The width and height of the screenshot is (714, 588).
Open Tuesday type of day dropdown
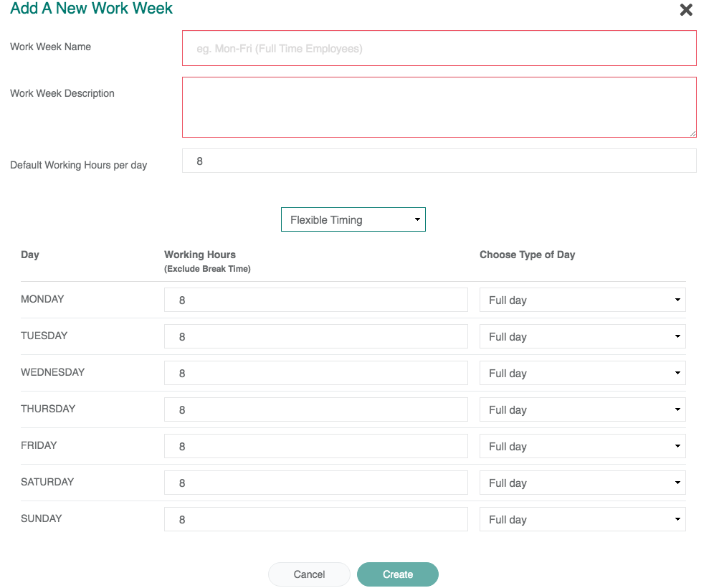pyautogui.click(x=582, y=336)
